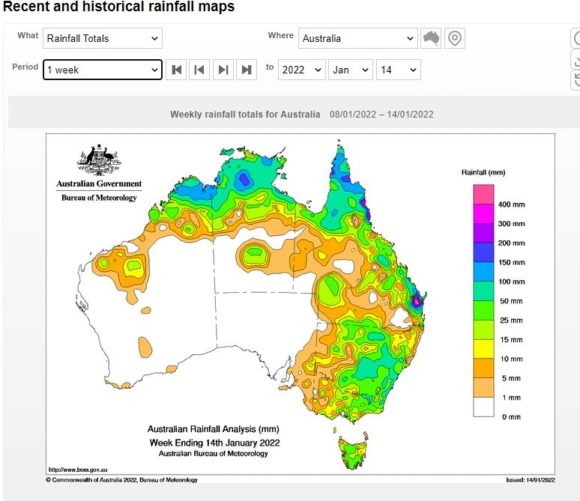The height and width of the screenshot is (501, 580).
Task: Expand the 1 week period dropdown
Action: click(102, 70)
